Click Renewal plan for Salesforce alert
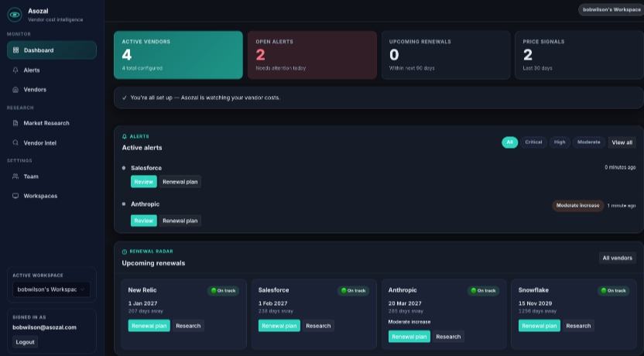Viewport: 644px width, 356px height. (180, 182)
